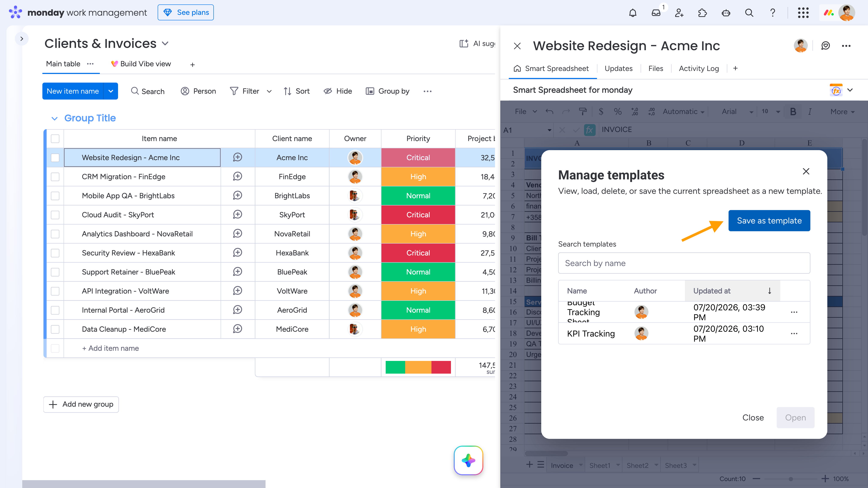Check the API Integration - VoltWare row
The image size is (868, 488).
point(55,291)
